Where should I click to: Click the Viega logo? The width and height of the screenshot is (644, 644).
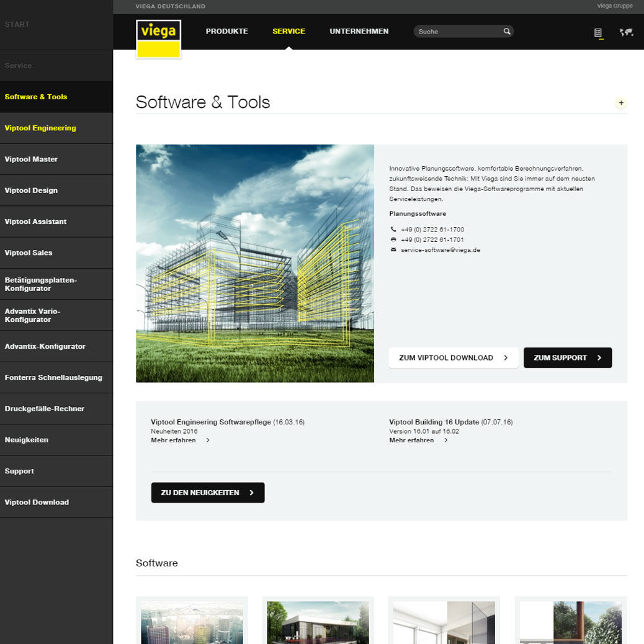click(x=159, y=39)
